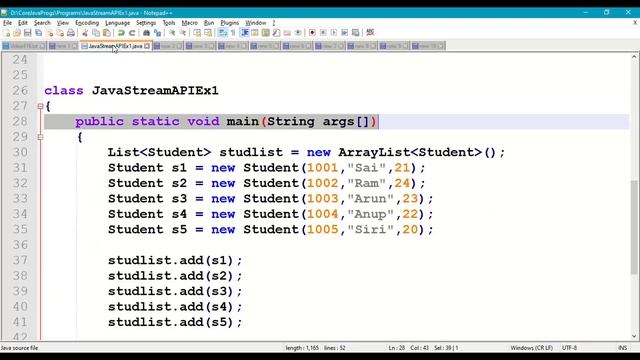640x360 pixels.
Task: Open the Encoding menu
Action: pos(87,23)
